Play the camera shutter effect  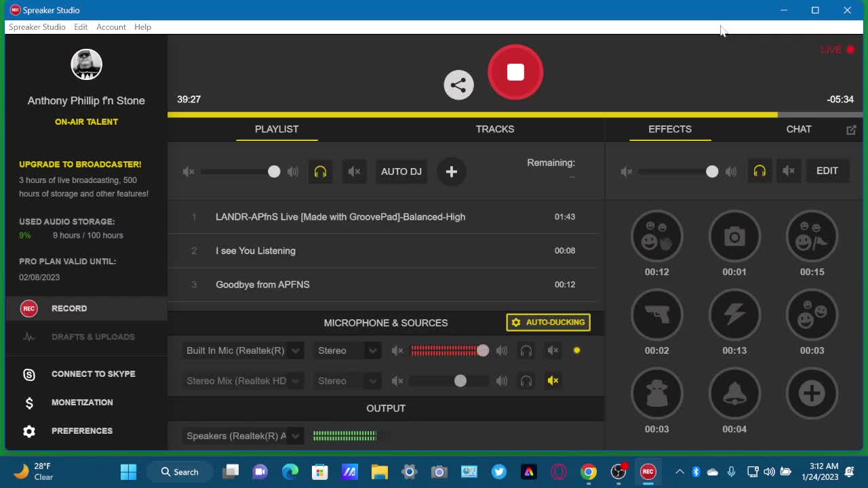[734, 236]
